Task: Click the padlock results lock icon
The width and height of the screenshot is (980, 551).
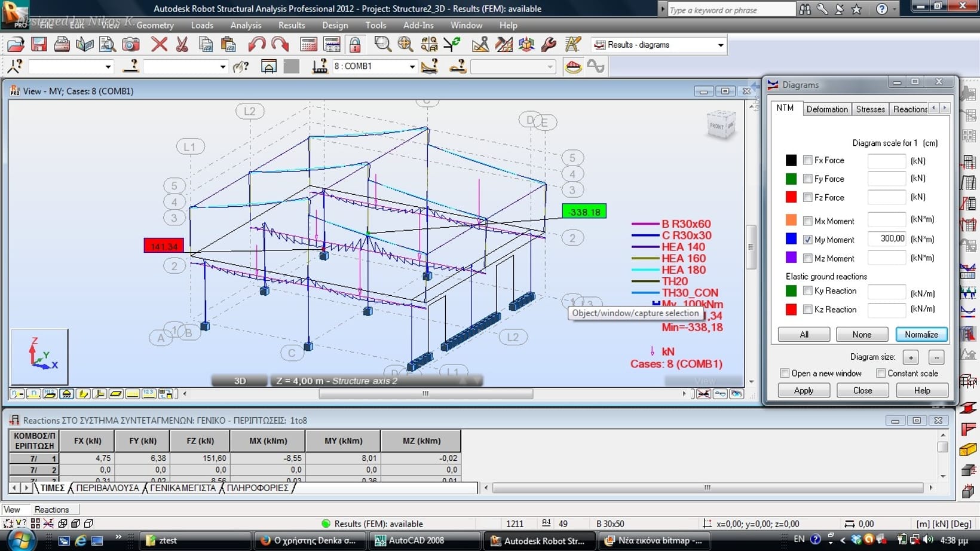Action: 355,45
